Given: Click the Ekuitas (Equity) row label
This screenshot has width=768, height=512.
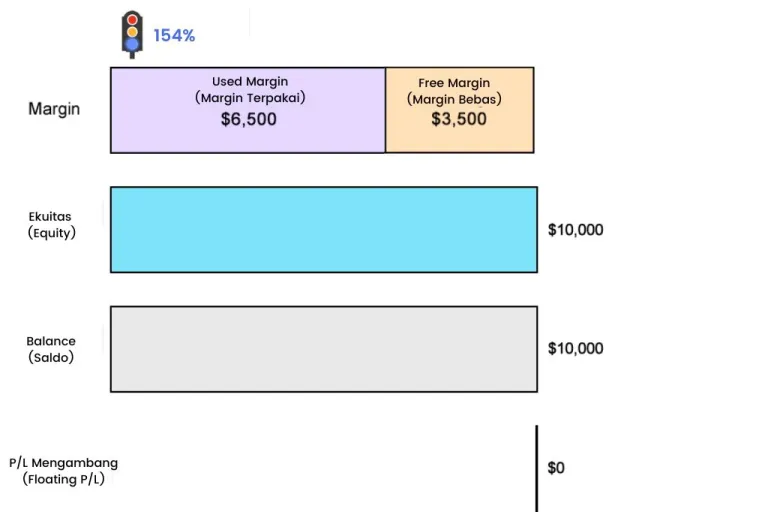Looking at the screenshot, I should [51, 225].
